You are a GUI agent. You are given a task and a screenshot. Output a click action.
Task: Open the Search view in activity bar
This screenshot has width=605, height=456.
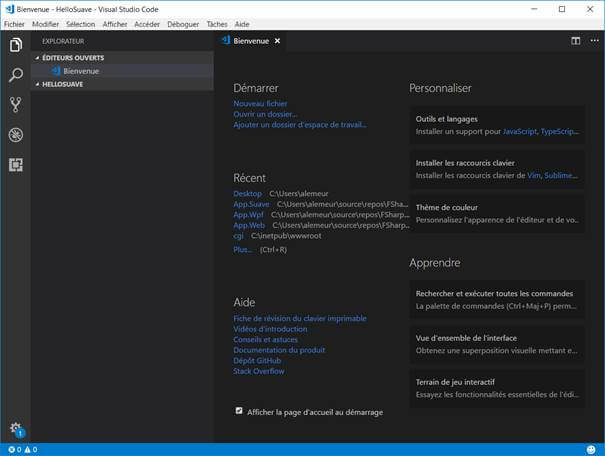coord(15,75)
